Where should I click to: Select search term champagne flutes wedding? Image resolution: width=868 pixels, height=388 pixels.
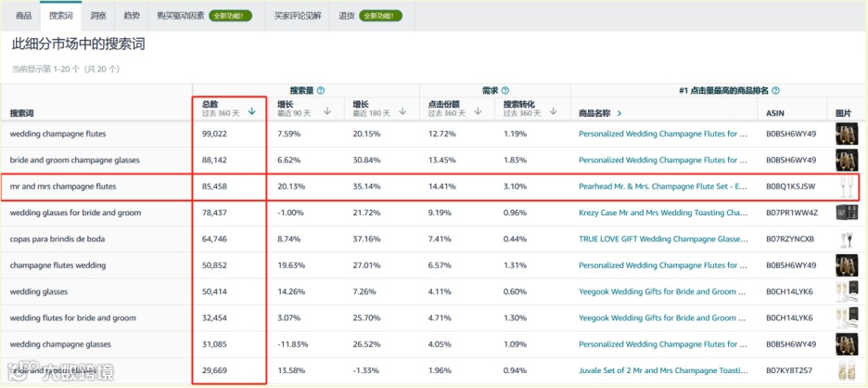[57, 265]
